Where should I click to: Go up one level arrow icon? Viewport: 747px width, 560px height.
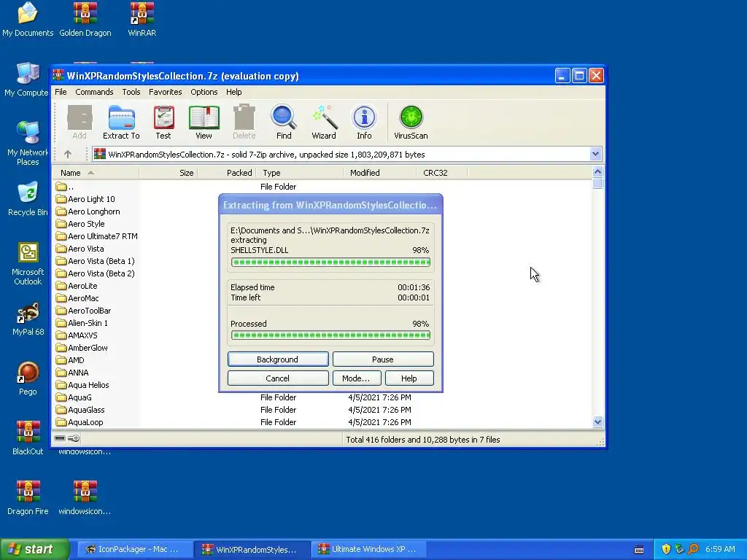click(x=68, y=155)
